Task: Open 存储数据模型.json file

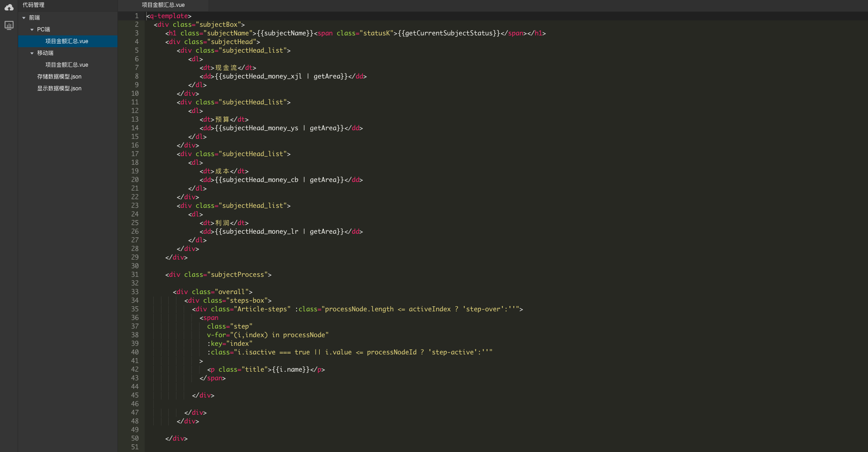Action: [x=59, y=77]
